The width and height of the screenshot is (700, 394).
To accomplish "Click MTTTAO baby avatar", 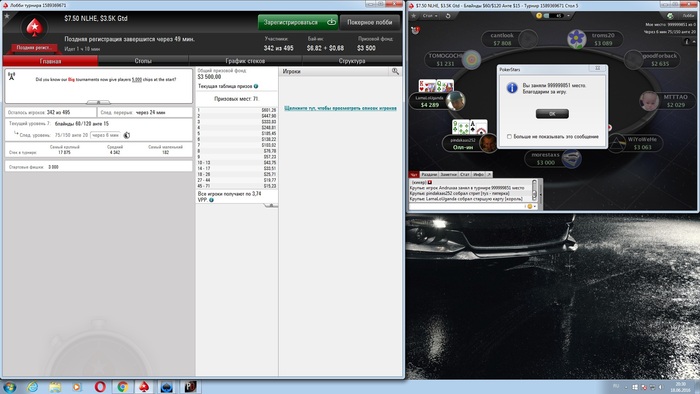I will click(649, 101).
